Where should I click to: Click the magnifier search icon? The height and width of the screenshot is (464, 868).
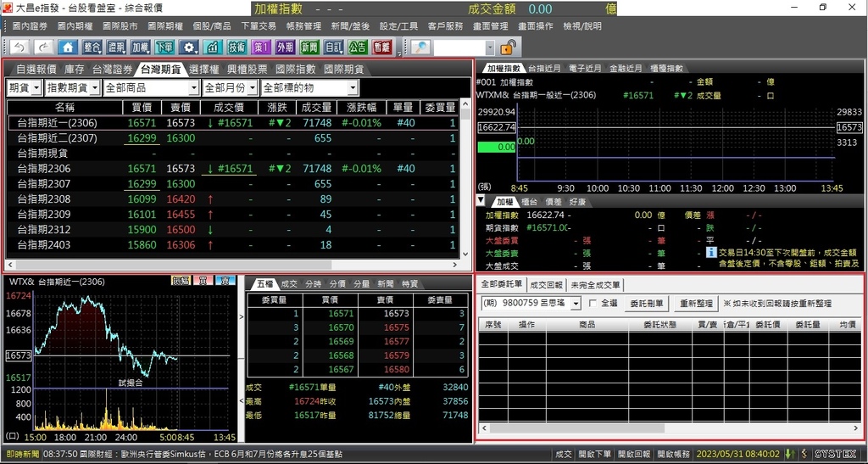420,47
